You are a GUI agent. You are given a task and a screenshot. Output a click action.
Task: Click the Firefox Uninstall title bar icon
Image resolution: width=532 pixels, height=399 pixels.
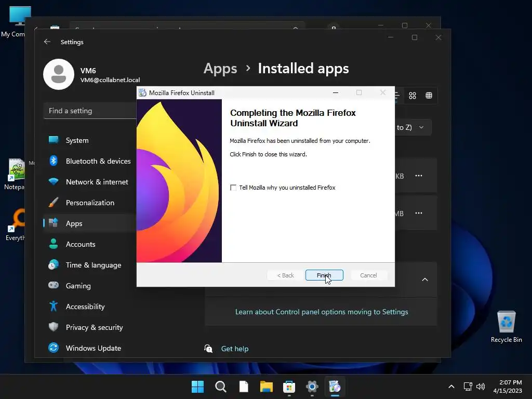[142, 92]
